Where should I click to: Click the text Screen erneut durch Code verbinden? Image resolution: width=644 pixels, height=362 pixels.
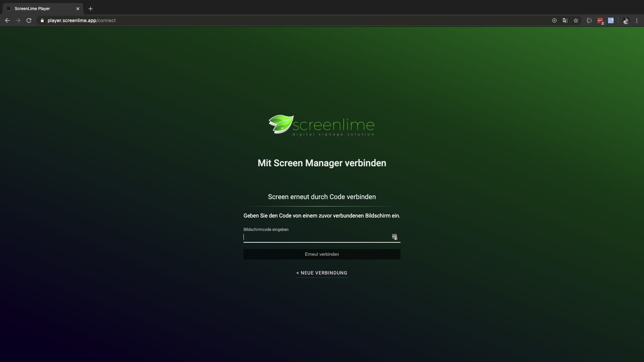pos(322,197)
